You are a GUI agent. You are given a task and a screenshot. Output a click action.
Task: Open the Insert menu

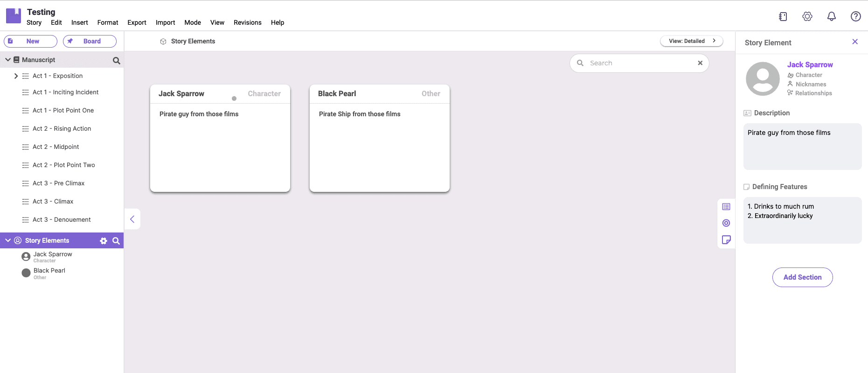point(80,22)
